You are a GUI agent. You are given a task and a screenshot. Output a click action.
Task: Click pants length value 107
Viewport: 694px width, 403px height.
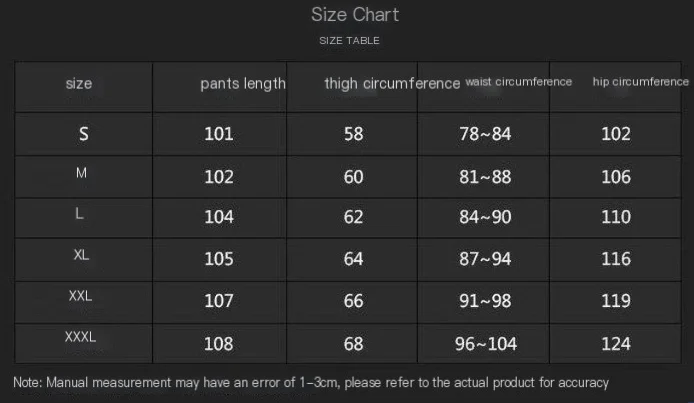coord(219,301)
